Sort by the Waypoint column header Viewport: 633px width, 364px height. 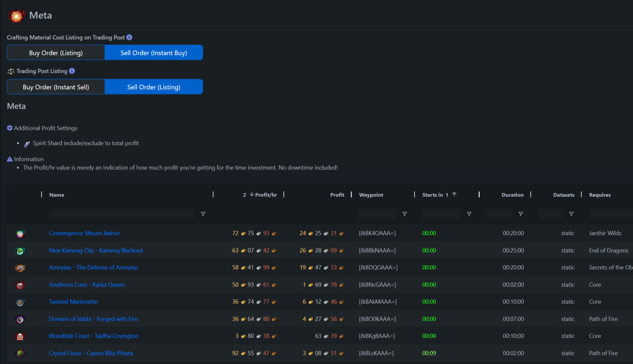coord(371,195)
